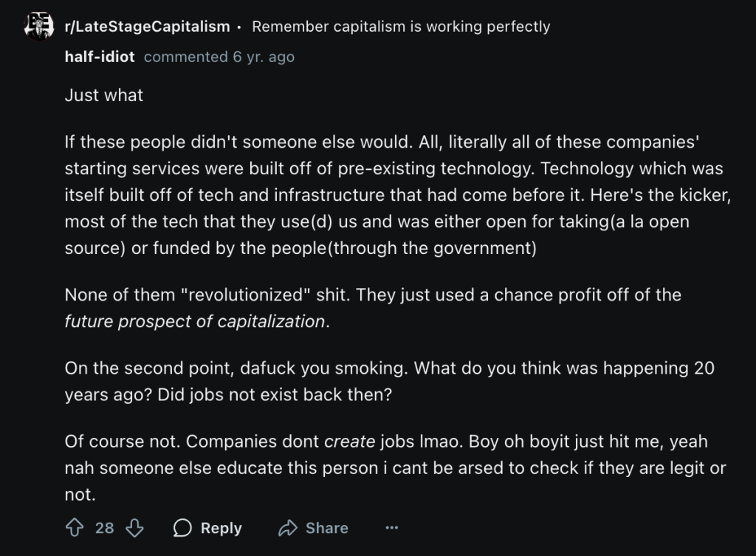Upvote the half-idiot comment
Viewport: 756px width, 556px height.
click(74, 527)
